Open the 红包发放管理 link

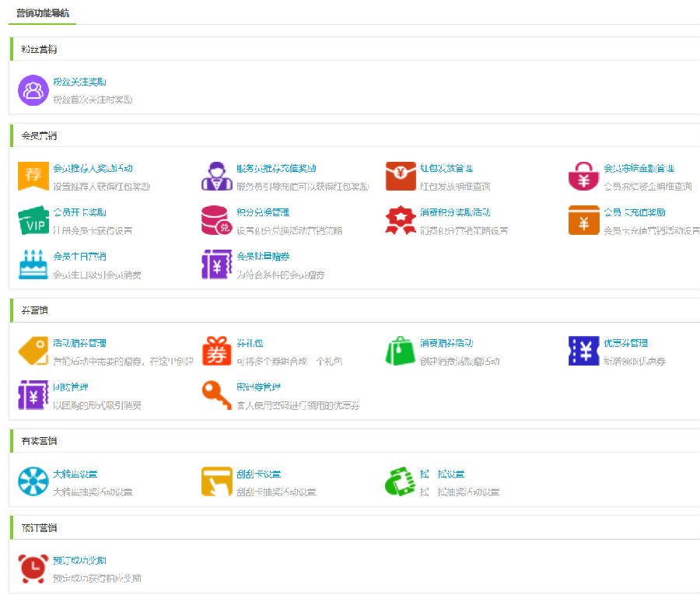click(x=446, y=168)
